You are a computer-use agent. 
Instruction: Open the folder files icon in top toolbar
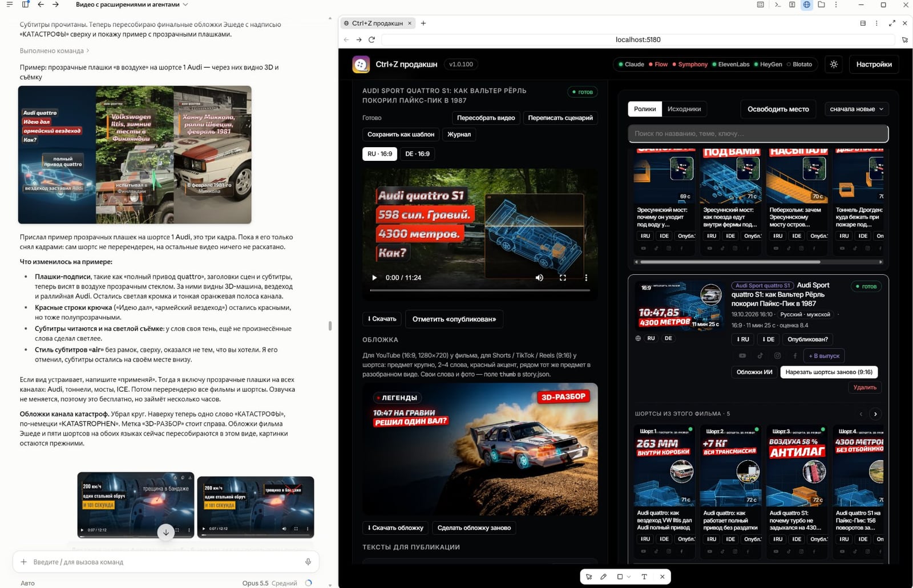(821, 5)
